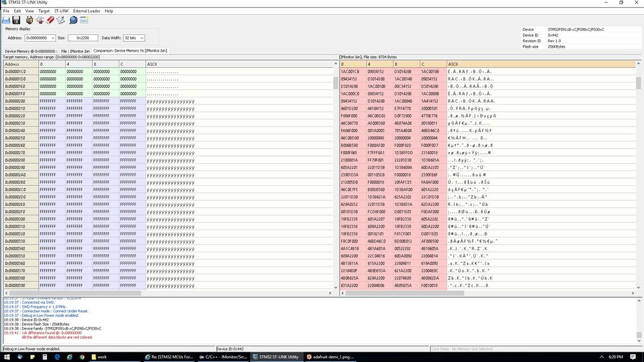Connect to target using plug icon
Viewport: 644px width, 362px height.
[30, 20]
